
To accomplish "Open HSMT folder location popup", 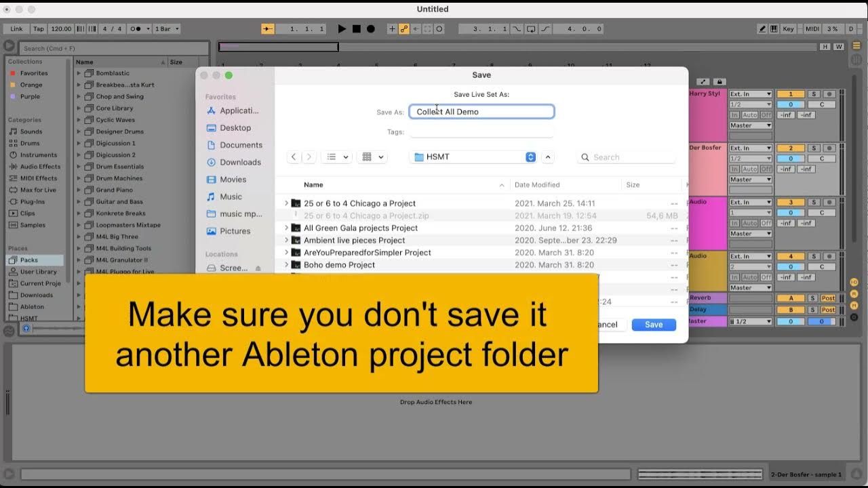I will click(473, 157).
